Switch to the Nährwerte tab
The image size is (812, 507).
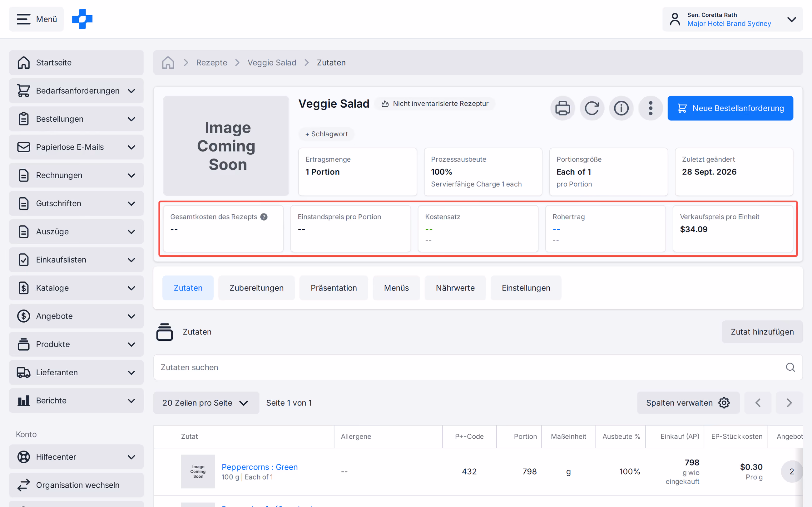coord(455,288)
